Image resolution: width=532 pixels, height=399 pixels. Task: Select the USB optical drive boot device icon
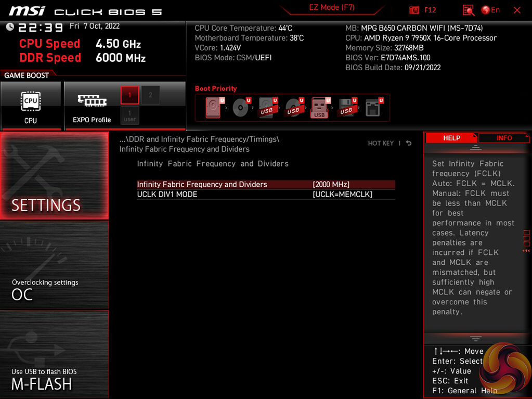tap(294, 108)
